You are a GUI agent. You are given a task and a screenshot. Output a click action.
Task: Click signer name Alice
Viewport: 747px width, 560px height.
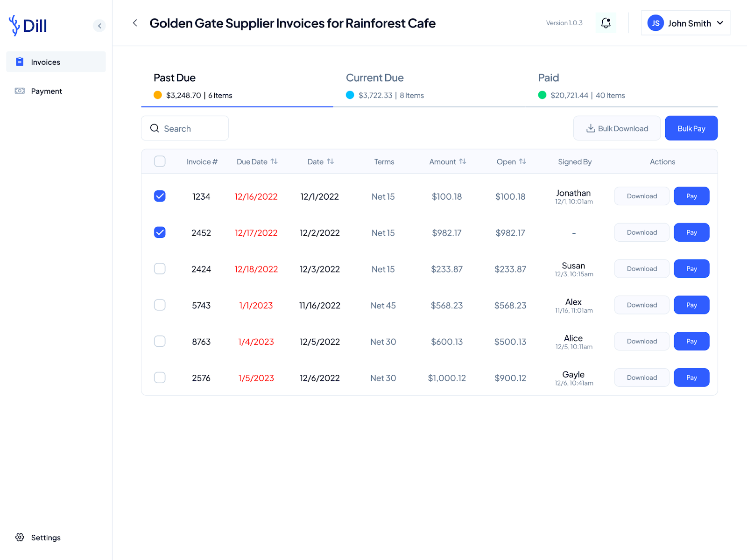pos(573,338)
